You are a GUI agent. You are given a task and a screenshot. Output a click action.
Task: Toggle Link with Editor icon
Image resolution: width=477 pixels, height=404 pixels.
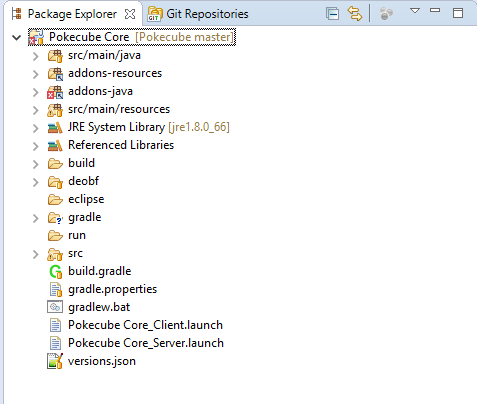point(355,14)
